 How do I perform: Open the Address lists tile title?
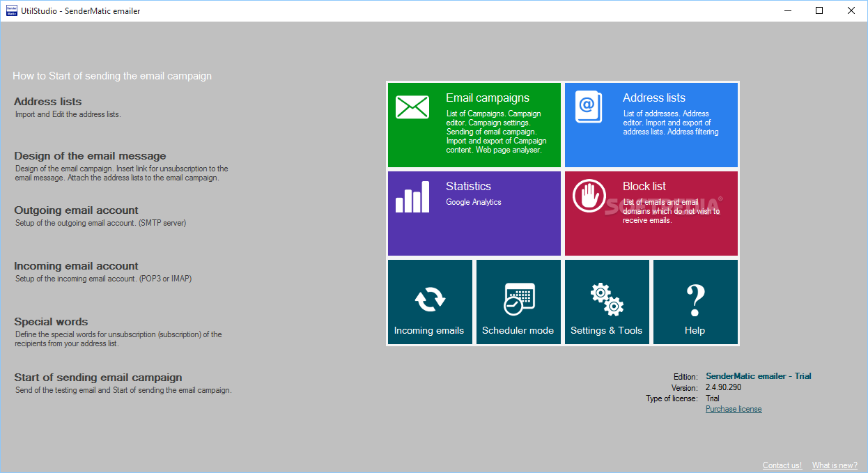point(654,98)
